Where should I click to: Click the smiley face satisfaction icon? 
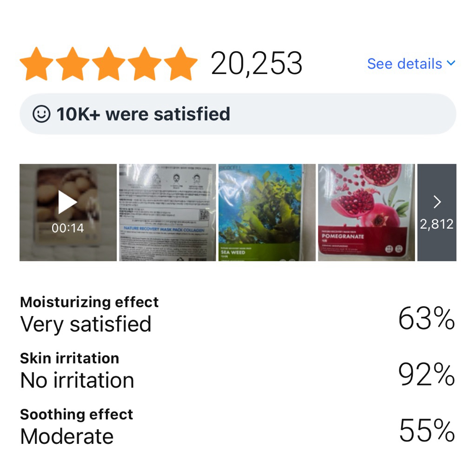pos(41,114)
